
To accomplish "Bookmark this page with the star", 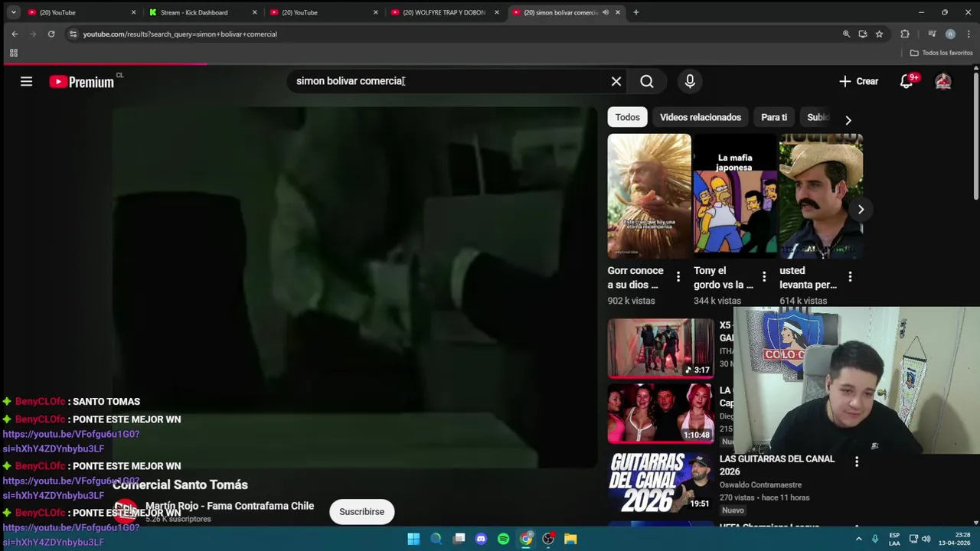I will 879,34.
